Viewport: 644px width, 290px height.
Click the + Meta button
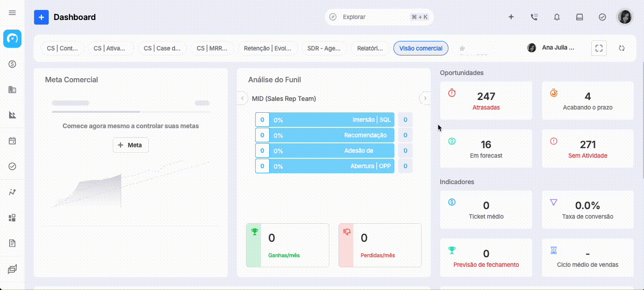point(131,145)
